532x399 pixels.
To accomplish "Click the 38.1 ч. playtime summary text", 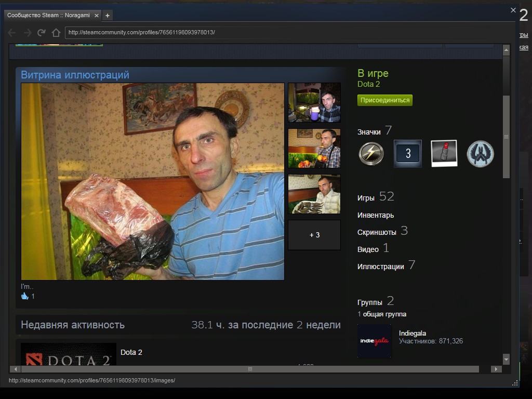I will tap(266, 325).
